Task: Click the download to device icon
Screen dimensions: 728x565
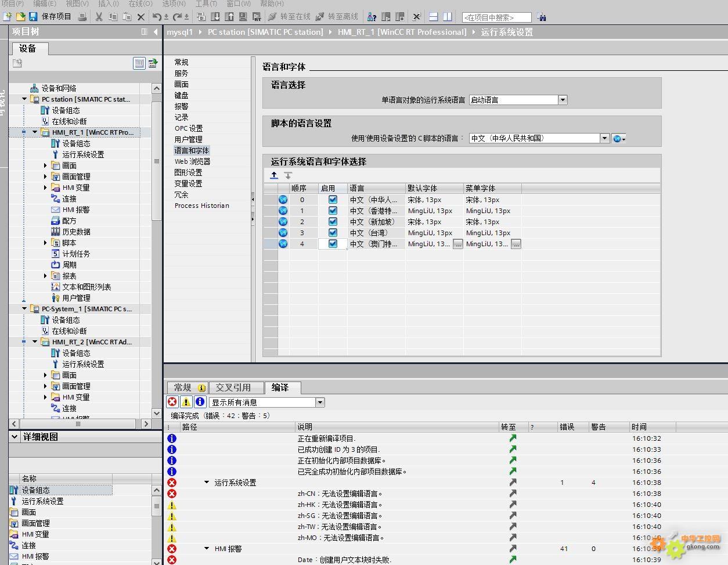Action: (x=215, y=17)
